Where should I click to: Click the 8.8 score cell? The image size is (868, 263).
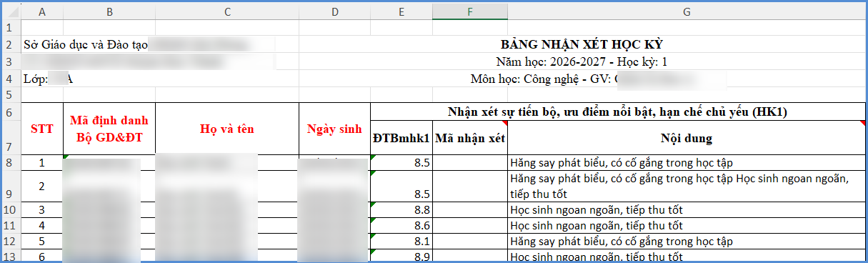[401, 209]
